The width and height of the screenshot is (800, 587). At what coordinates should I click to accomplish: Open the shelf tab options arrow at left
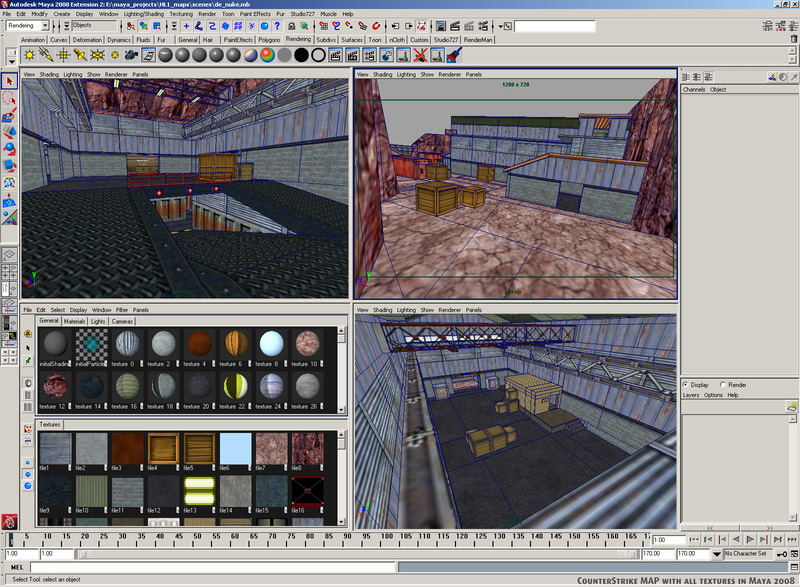[x=11, y=62]
